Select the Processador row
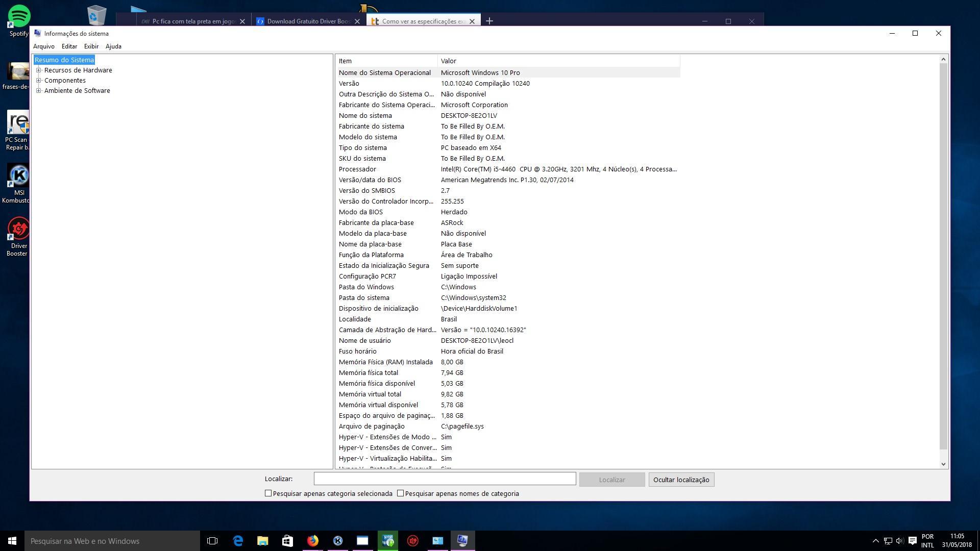The image size is (980, 551). tap(508, 169)
